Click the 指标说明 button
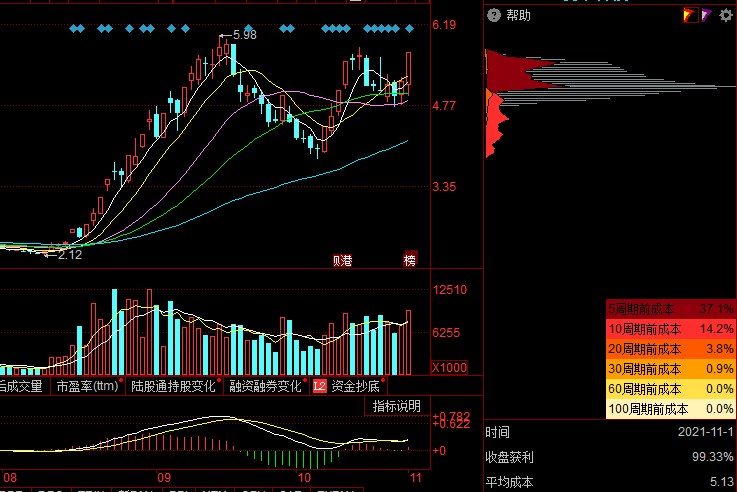 tap(396, 405)
